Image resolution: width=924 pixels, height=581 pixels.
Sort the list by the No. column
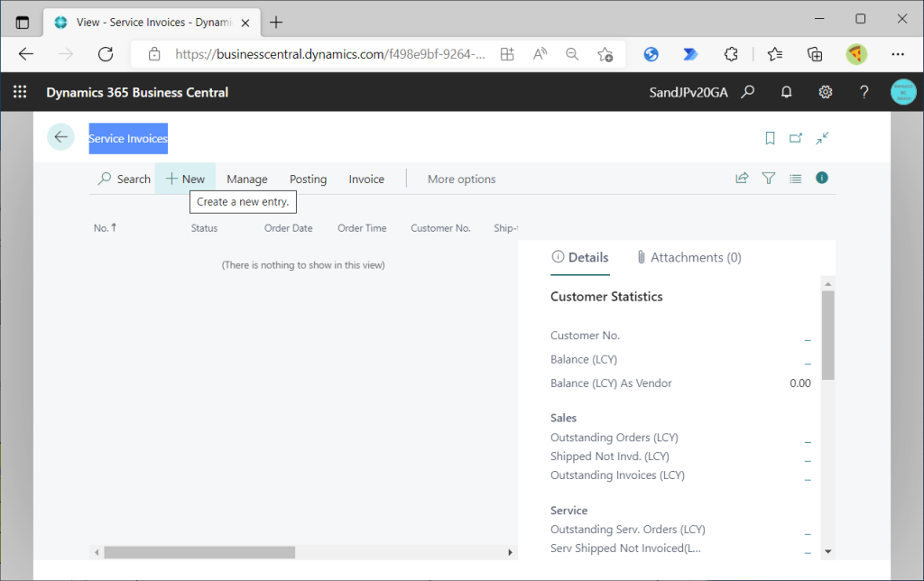point(105,227)
